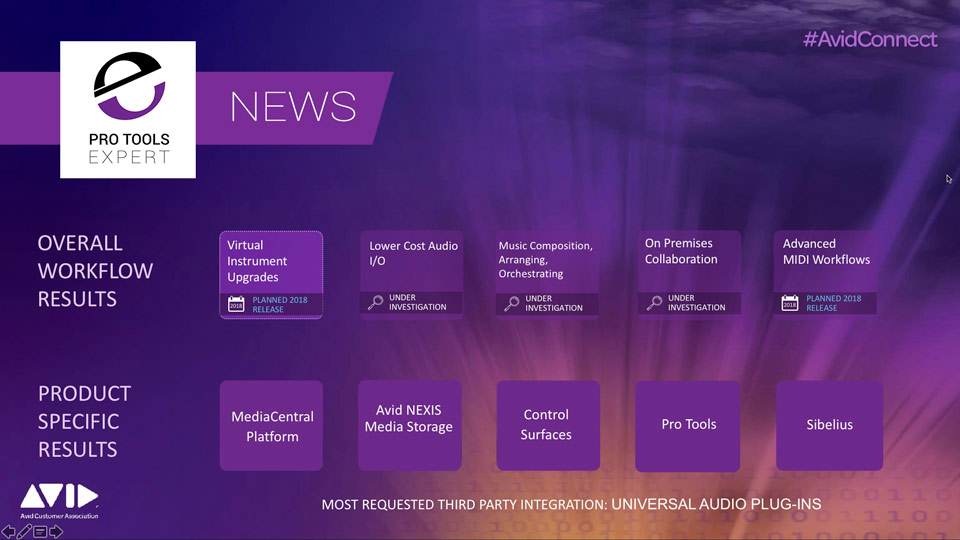Click UNDER INVESTIGATION label under Lower Cost Audio
Screen dimensions: 960x540
(x=418, y=302)
